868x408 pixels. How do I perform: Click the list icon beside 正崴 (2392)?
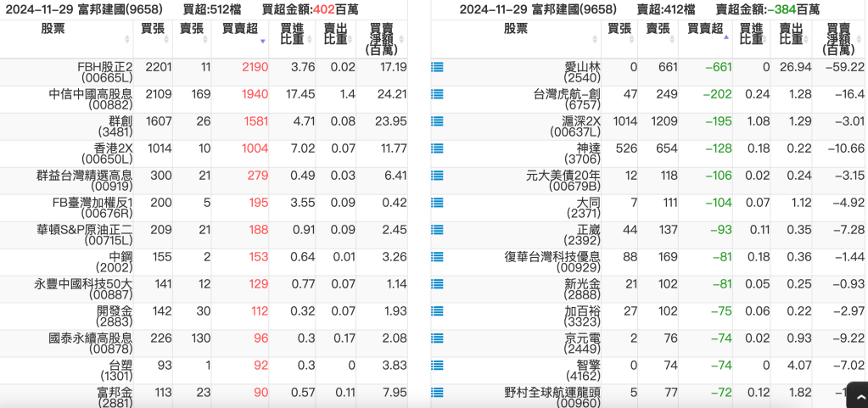437,230
